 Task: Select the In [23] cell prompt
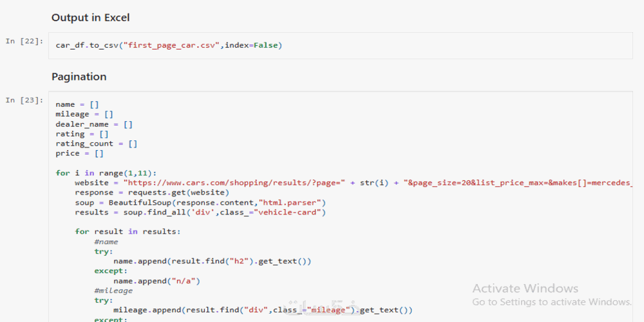24,100
